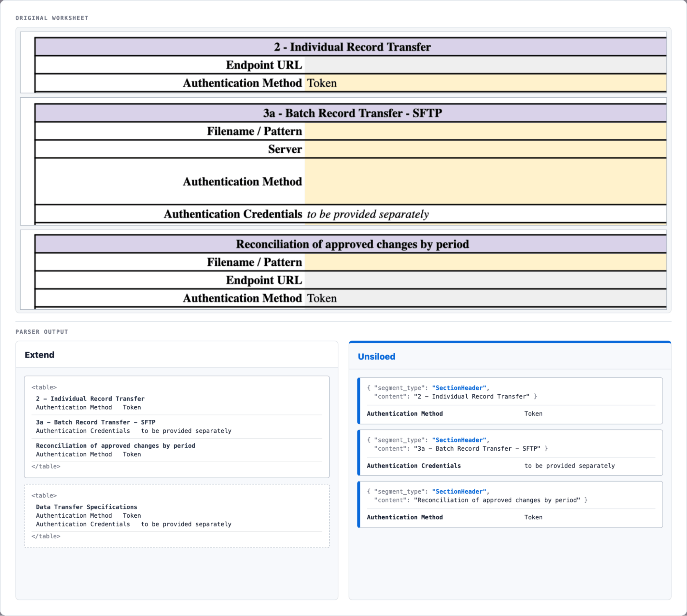
Task: Click the opening <table> tag of the first Extend block
Action: pos(44,387)
